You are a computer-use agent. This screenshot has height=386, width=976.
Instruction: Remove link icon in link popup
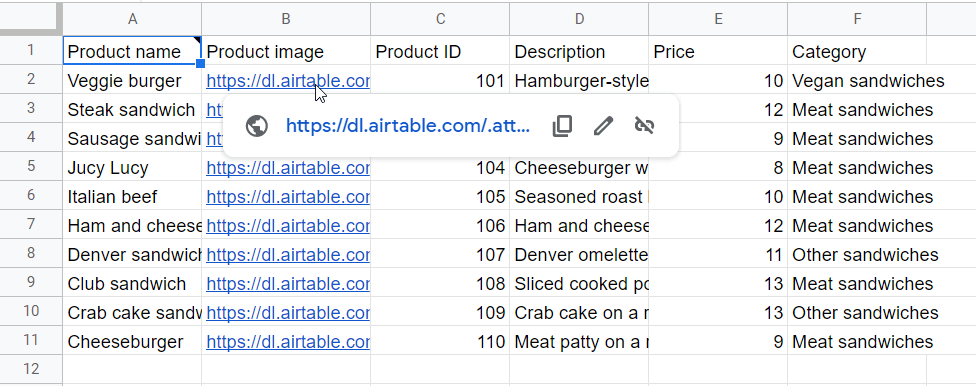click(644, 126)
